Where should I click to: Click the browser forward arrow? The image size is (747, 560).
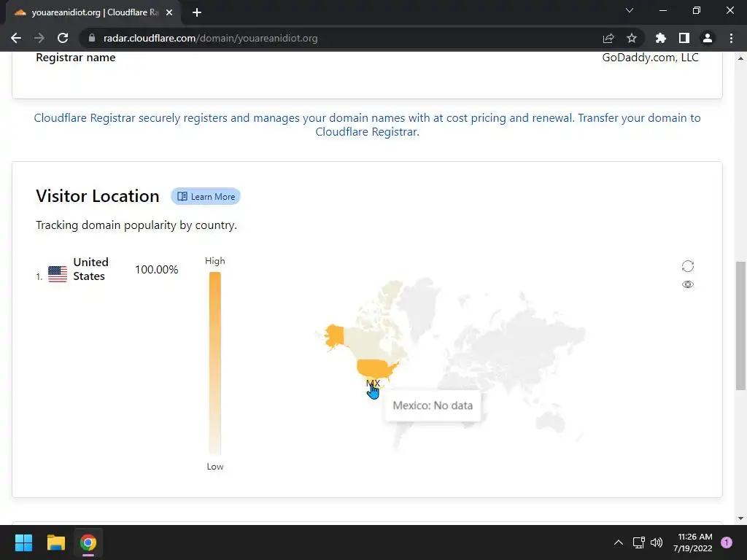pyautogui.click(x=39, y=38)
